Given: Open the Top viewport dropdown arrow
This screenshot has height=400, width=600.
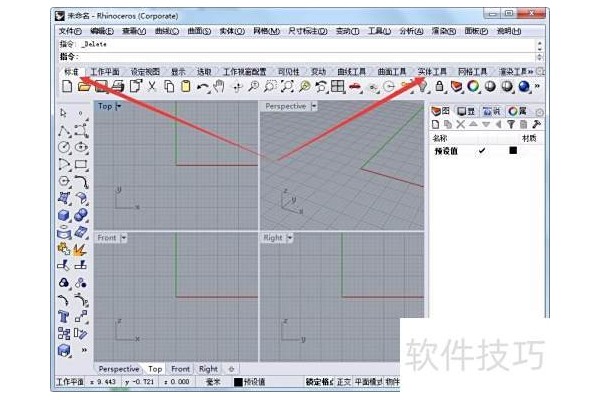Looking at the screenshot, I should coord(119,106).
